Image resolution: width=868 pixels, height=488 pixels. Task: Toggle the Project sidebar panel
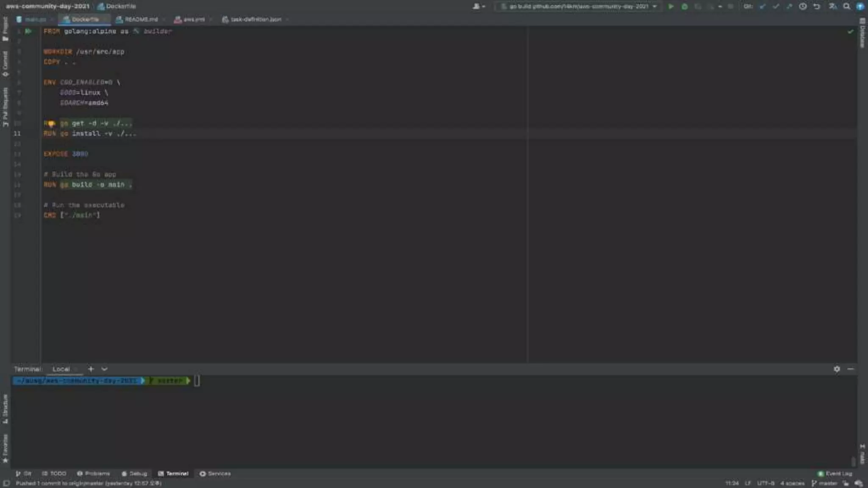tap(5, 29)
